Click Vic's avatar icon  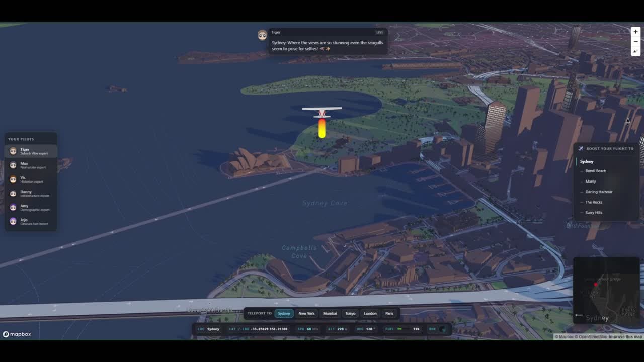tap(13, 179)
